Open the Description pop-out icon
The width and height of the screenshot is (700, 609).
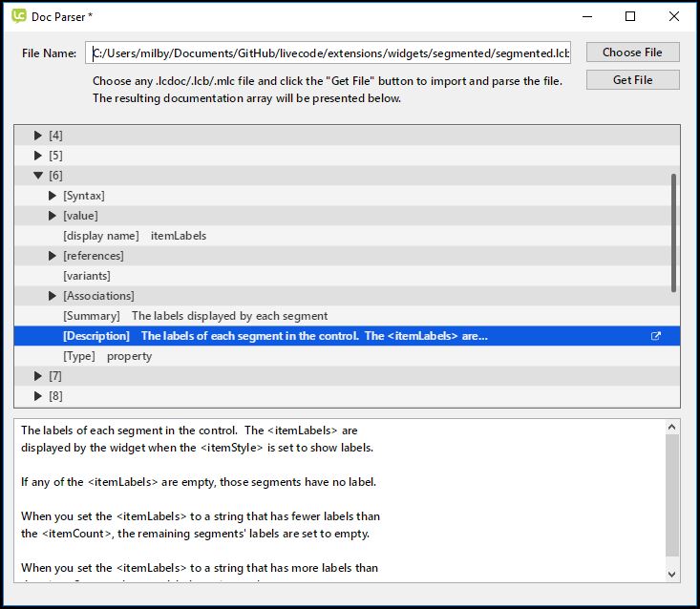click(x=655, y=336)
